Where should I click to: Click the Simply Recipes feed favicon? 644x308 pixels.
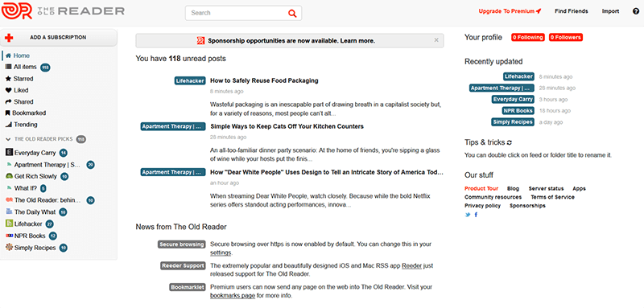9,248
